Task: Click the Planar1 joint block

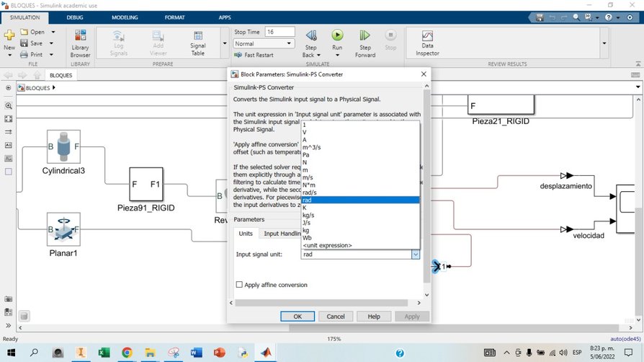Action: tap(63, 229)
